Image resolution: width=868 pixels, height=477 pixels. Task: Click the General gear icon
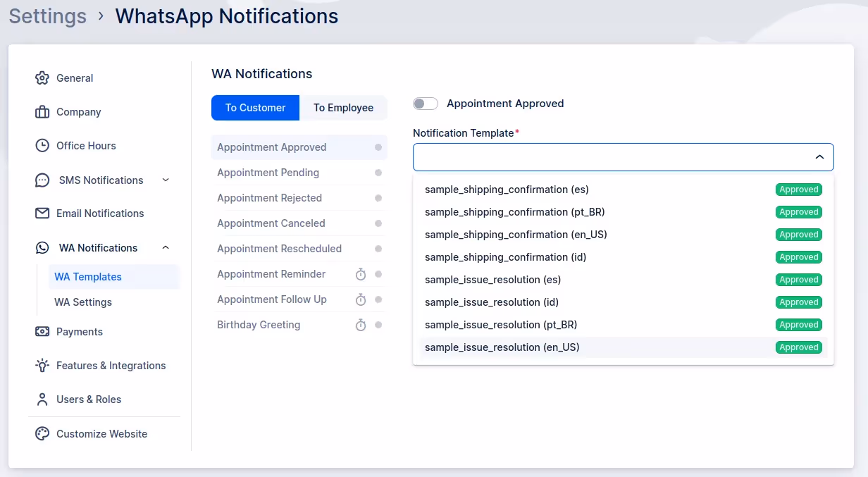point(42,78)
